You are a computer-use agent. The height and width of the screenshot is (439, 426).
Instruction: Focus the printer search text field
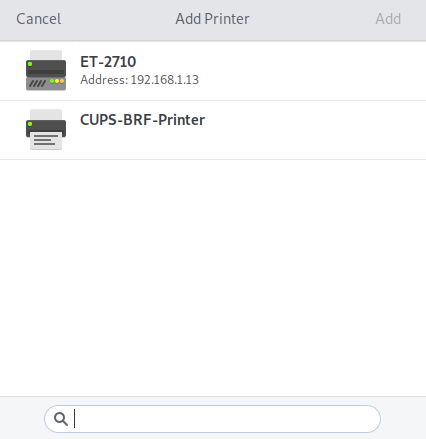coord(212,419)
